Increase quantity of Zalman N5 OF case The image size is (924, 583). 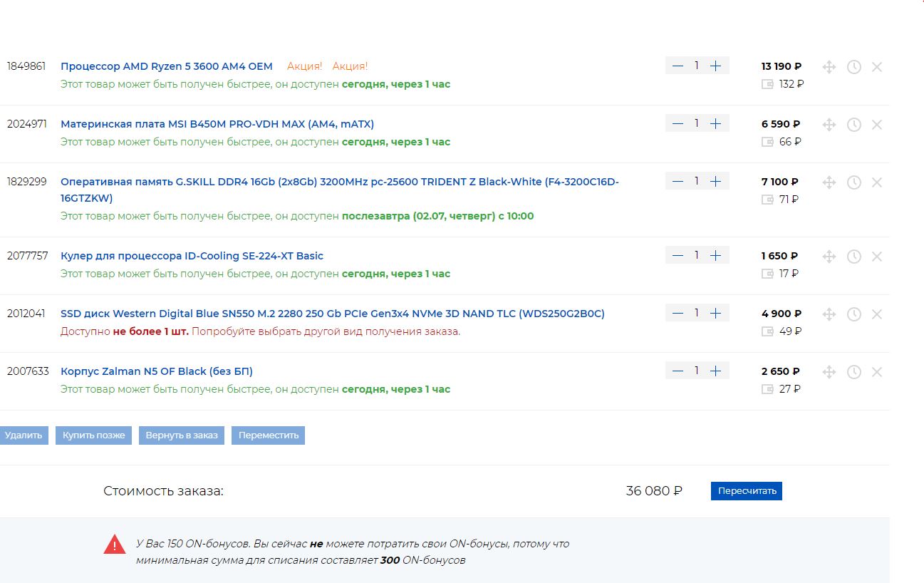[x=716, y=371]
